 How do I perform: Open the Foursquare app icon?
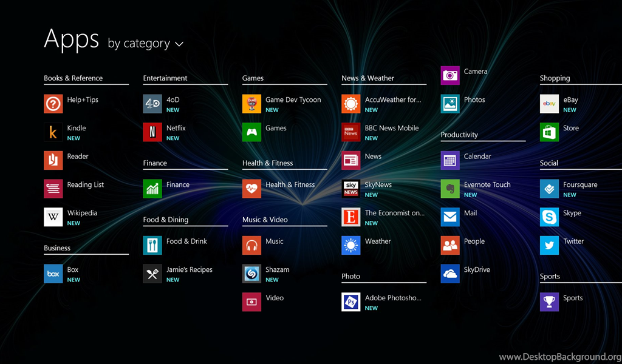(x=549, y=189)
